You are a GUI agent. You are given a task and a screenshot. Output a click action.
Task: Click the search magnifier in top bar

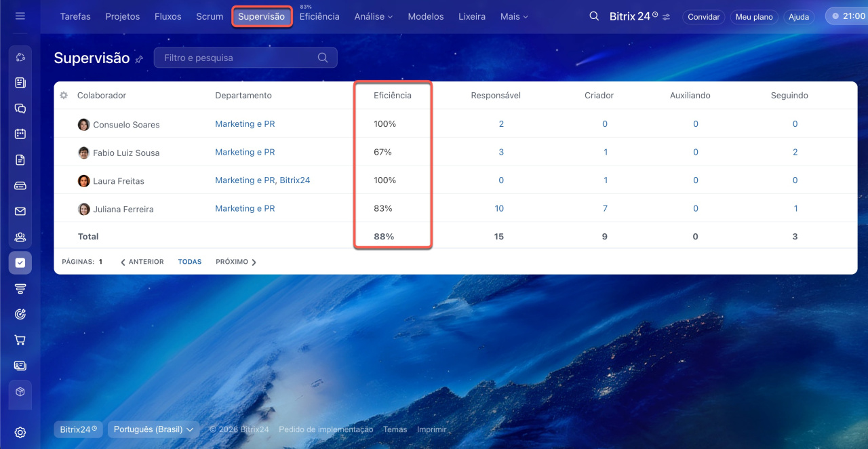(x=594, y=16)
